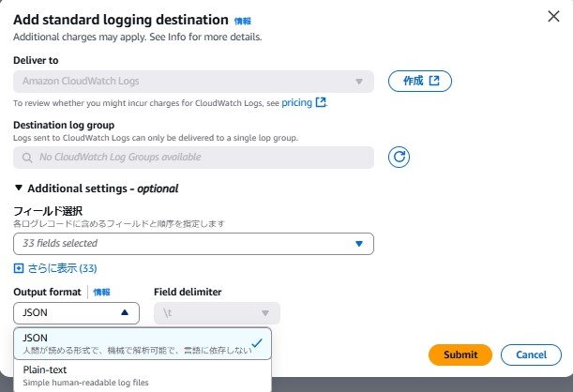Click the refresh log groups icon
The image size is (573, 392).
tap(399, 158)
